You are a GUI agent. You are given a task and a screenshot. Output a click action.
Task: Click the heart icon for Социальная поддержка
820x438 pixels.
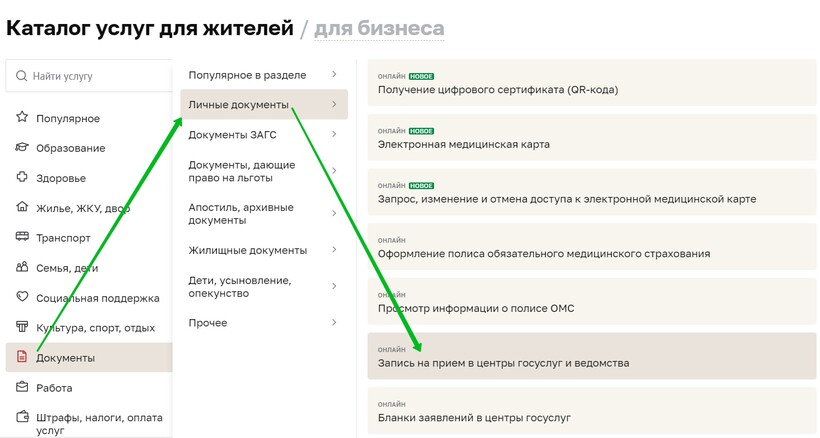[x=22, y=296]
